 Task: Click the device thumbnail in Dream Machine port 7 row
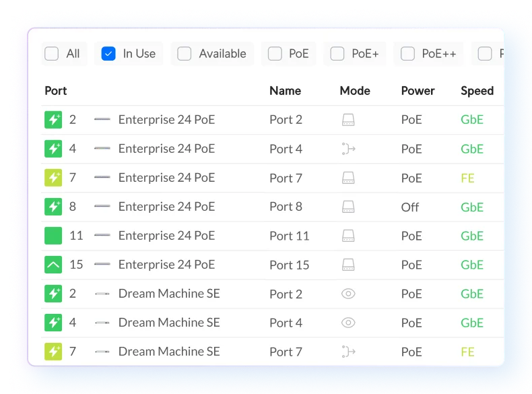point(102,352)
